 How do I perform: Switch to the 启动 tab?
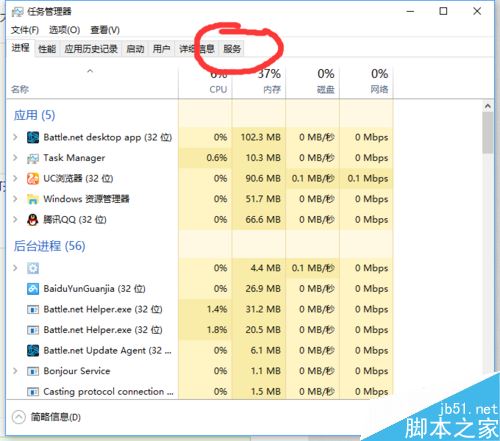135,49
